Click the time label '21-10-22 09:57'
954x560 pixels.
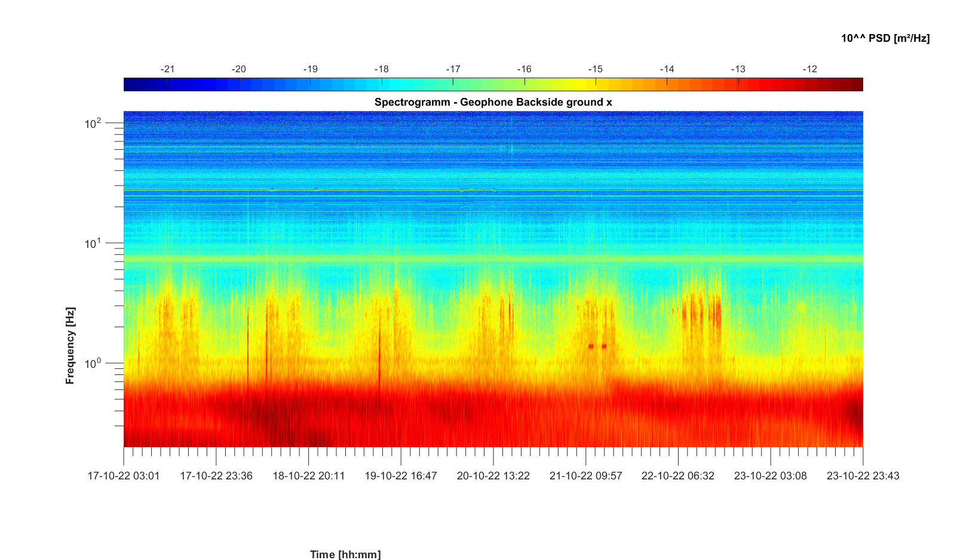(586, 476)
